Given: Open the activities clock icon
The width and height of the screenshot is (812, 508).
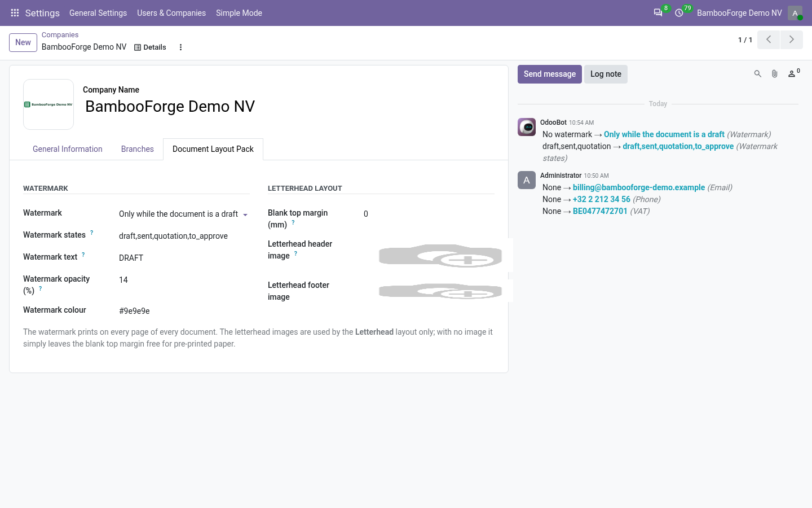Looking at the screenshot, I should (679, 13).
